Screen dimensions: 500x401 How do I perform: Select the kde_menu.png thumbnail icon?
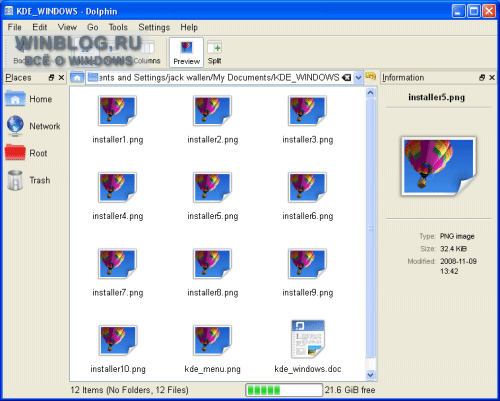pyautogui.click(x=212, y=340)
